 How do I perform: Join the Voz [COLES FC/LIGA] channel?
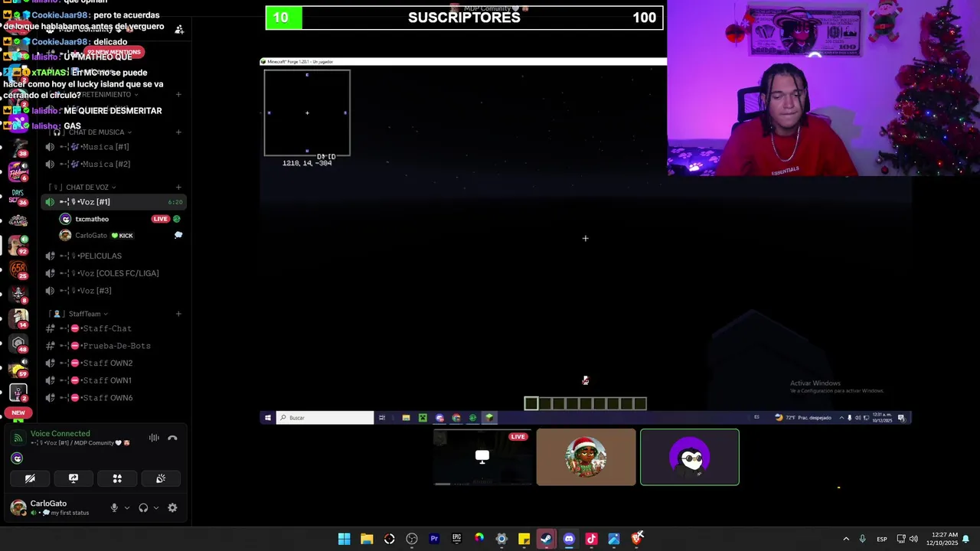tap(113, 273)
